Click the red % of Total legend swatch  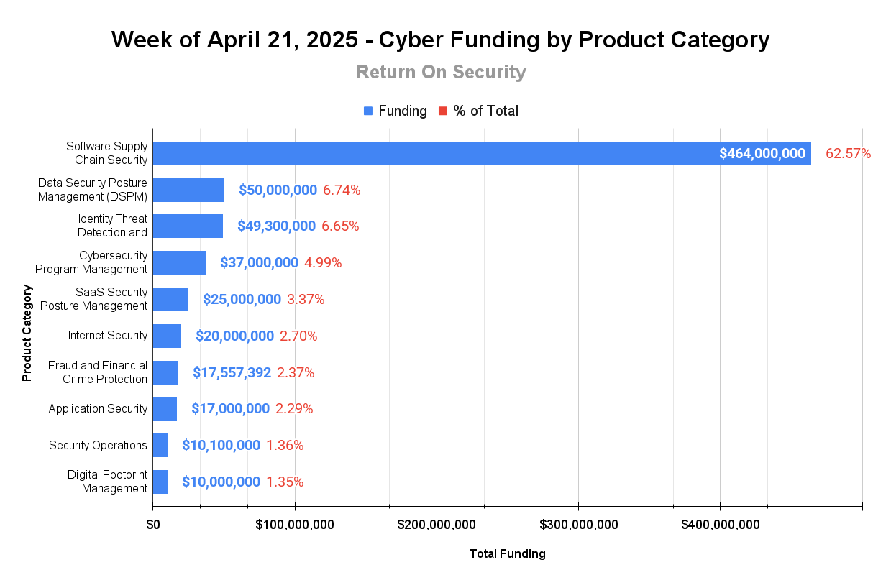(x=443, y=111)
